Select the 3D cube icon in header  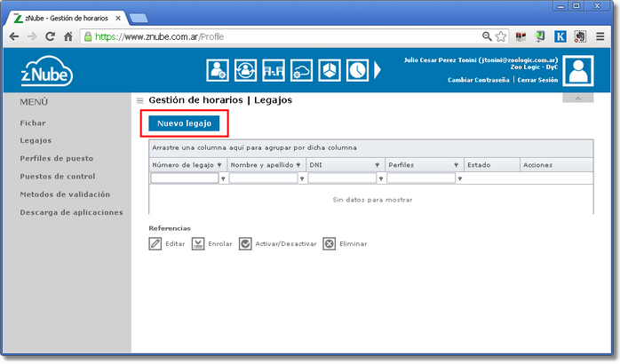(329, 69)
